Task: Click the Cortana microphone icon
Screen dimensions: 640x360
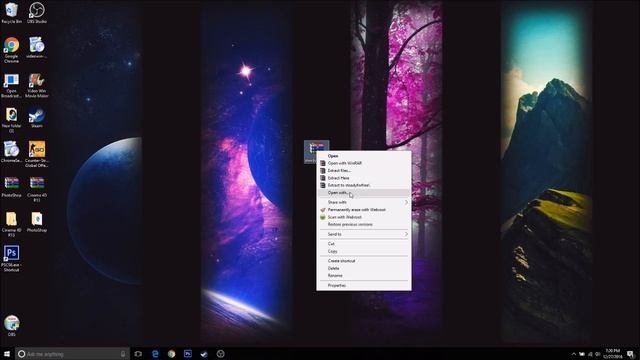Action: (x=123, y=354)
